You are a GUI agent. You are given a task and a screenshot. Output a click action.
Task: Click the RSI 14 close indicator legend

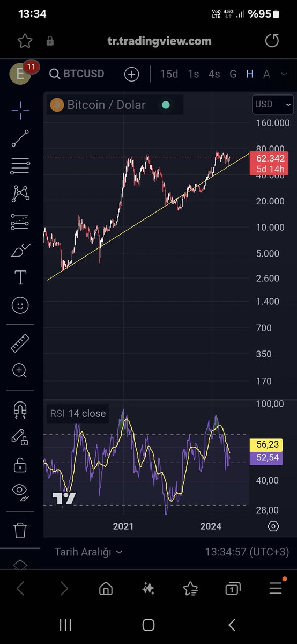pyautogui.click(x=78, y=414)
